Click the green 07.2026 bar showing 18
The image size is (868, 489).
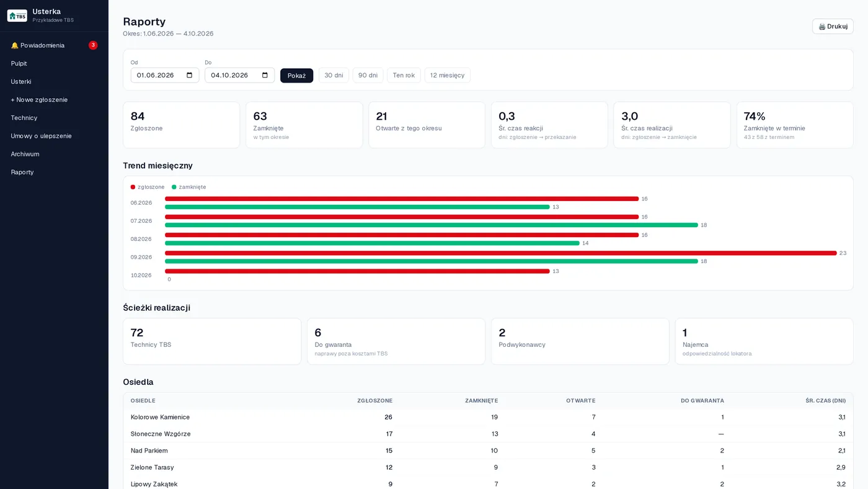point(432,225)
